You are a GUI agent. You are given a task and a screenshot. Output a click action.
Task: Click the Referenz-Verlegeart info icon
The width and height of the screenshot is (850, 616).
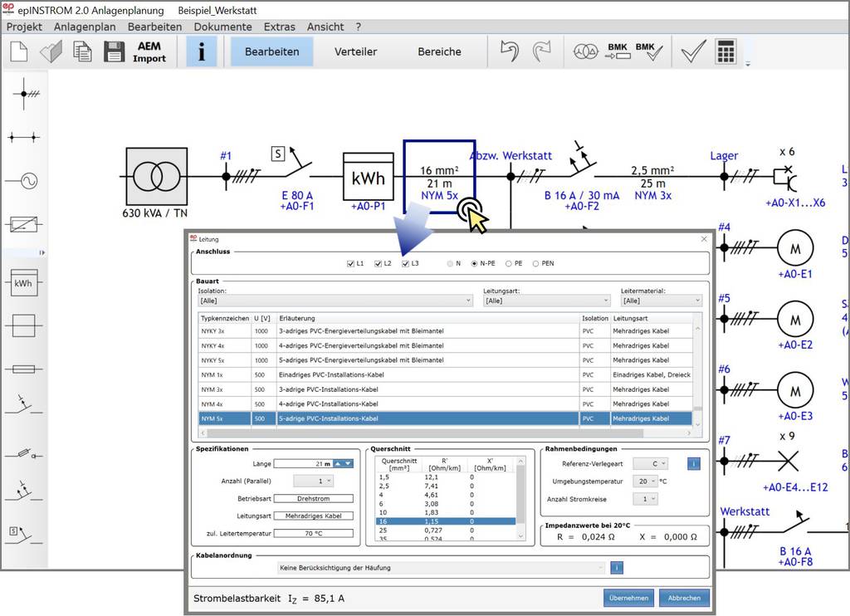693,463
